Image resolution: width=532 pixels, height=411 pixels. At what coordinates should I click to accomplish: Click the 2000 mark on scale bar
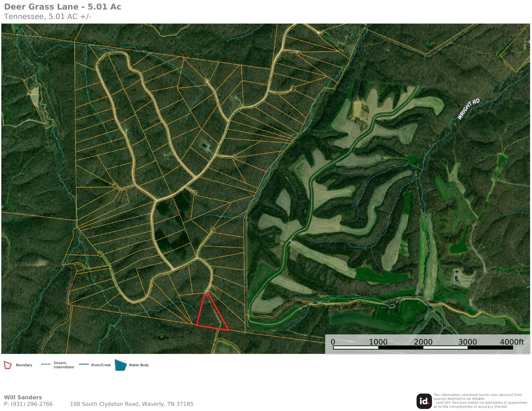pos(423,342)
